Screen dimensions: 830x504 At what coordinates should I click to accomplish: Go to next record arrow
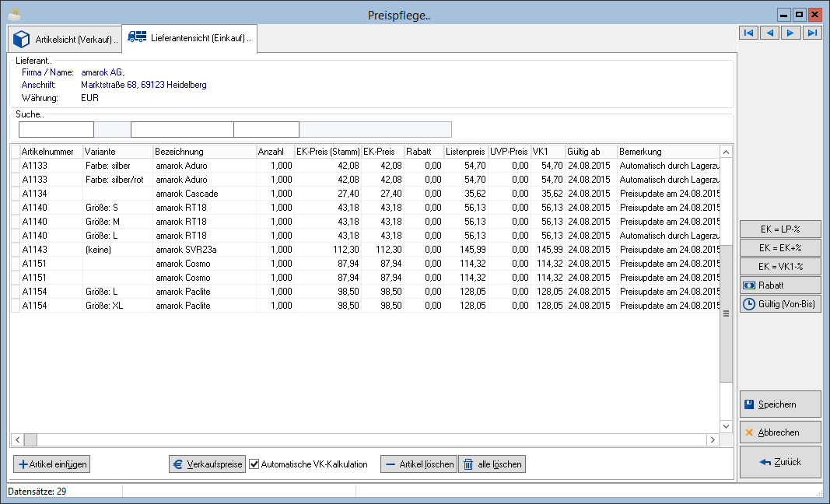[790, 33]
